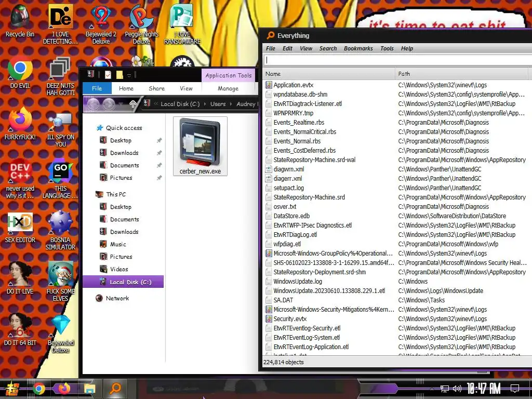Open the FURRYFUCK! Firefox shortcut
Viewport: 532px width, 399px height.
(20, 124)
